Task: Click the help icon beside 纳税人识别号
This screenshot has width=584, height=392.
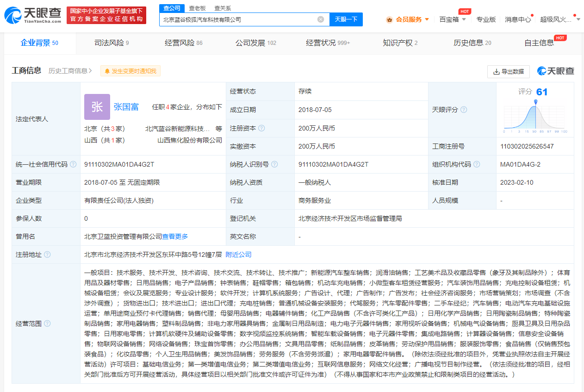Action: (x=274, y=164)
